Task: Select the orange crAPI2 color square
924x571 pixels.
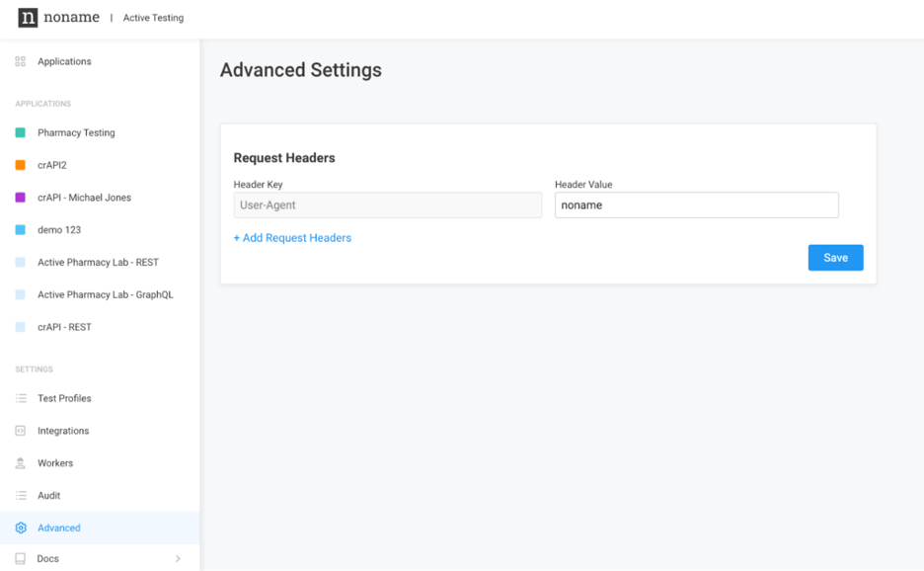Action: pyautogui.click(x=21, y=165)
